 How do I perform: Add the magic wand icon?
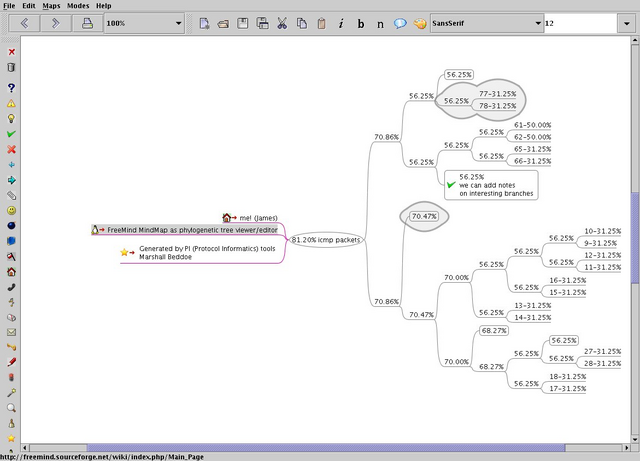pos(11,393)
